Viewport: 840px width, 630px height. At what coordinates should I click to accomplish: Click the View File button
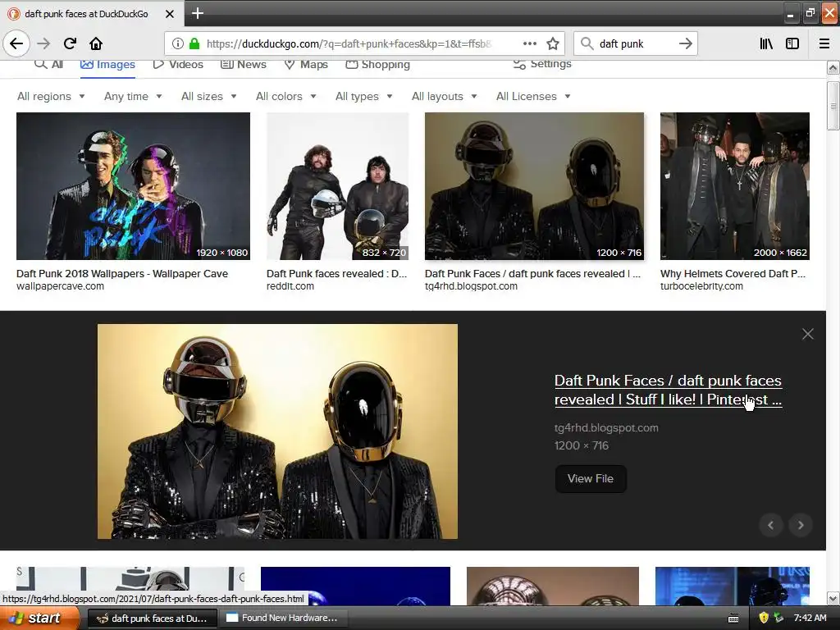tap(591, 478)
